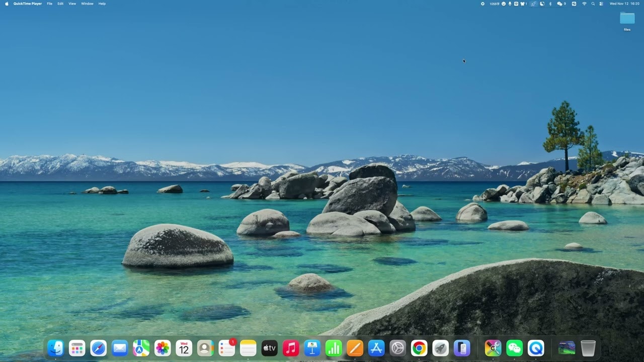Launch Google Chrome from the Dock
The width and height of the screenshot is (644, 362).
tap(419, 348)
